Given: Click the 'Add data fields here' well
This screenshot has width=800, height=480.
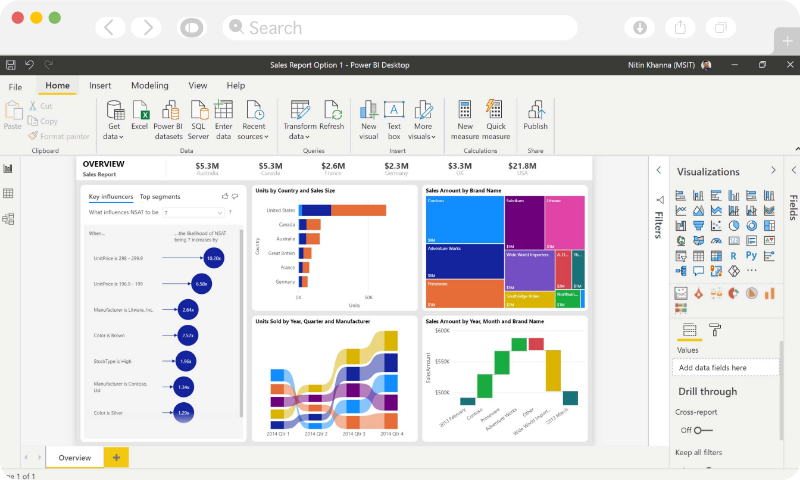Looking at the screenshot, I should 726,368.
